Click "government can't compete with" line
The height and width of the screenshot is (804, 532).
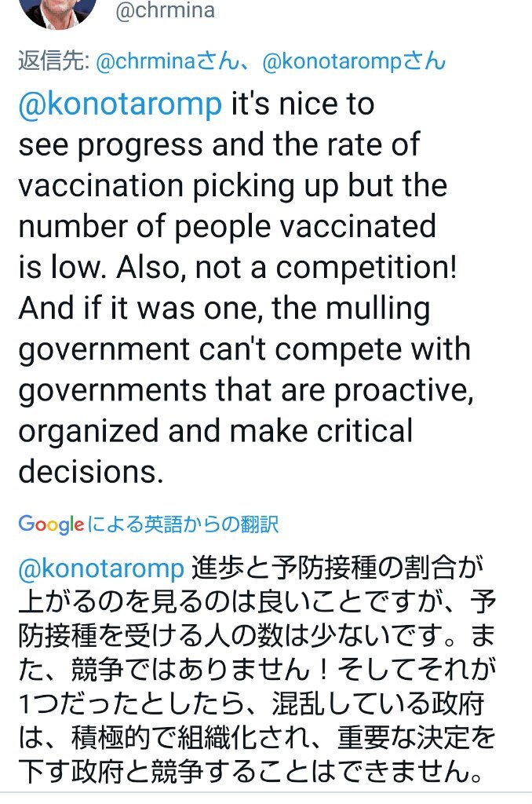(x=243, y=349)
